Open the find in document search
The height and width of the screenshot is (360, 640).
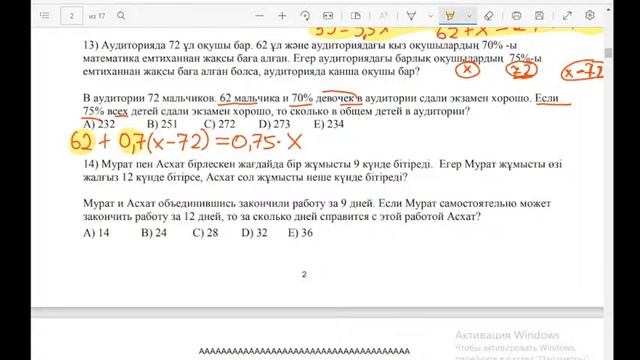click(121, 16)
